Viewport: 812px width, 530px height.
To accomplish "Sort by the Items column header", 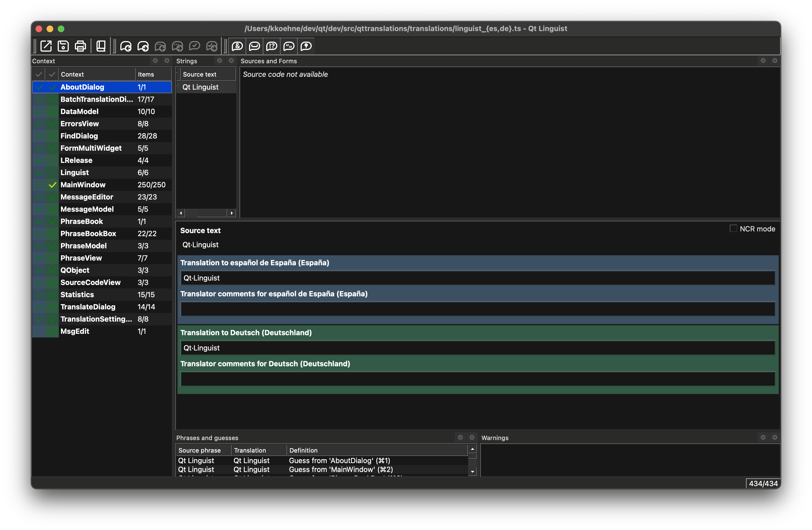I will 154,74.
